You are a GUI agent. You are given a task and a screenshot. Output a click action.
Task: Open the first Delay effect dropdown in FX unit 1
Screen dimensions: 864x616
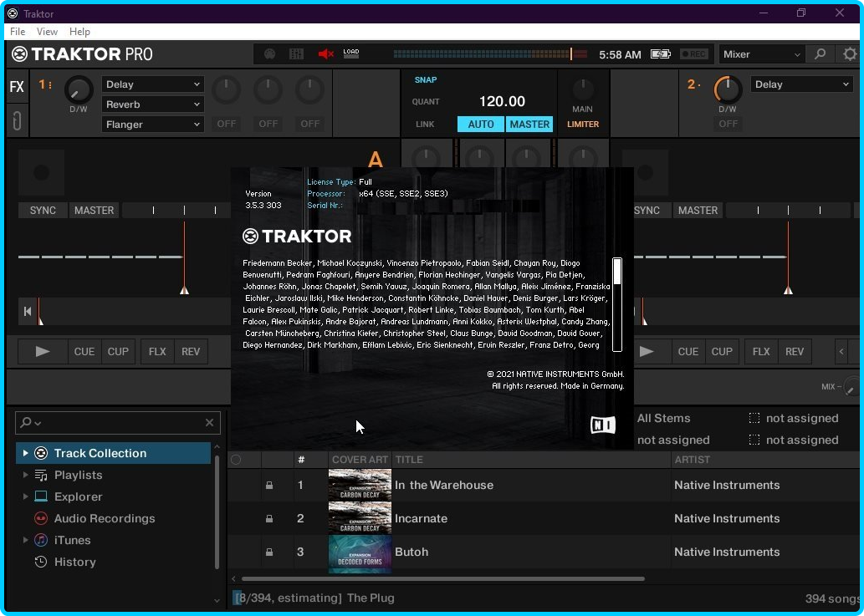click(x=152, y=84)
